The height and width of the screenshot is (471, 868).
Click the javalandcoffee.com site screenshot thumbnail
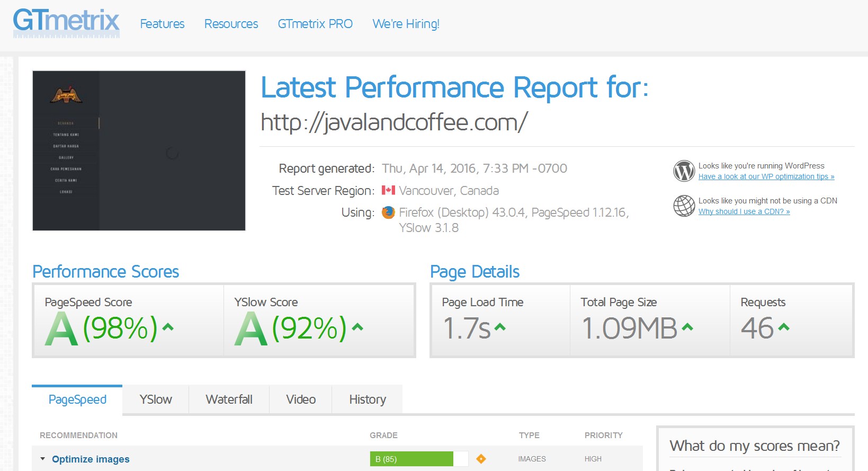tap(139, 150)
